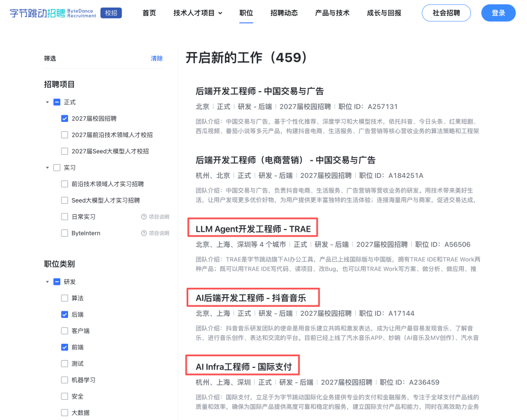Screen dimensions: 527x420
Task: Uncheck 2027届校园招聘 checkbox
Action: pos(65,119)
